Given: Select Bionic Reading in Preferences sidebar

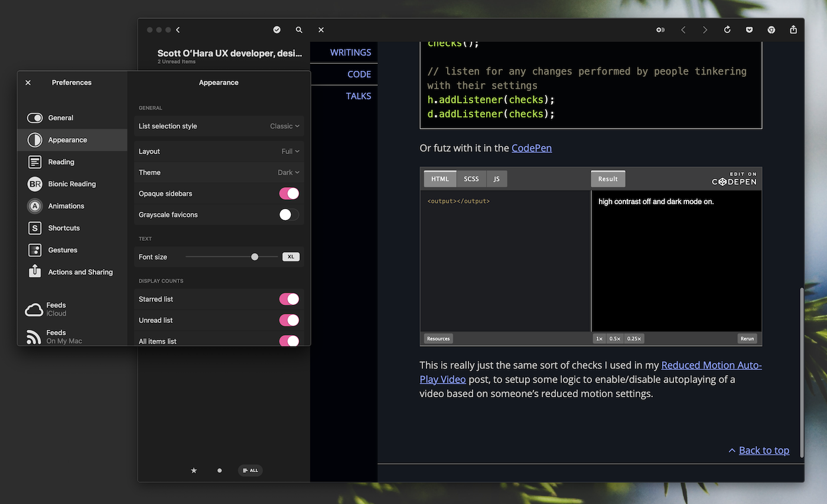Looking at the screenshot, I should tap(71, 184).
